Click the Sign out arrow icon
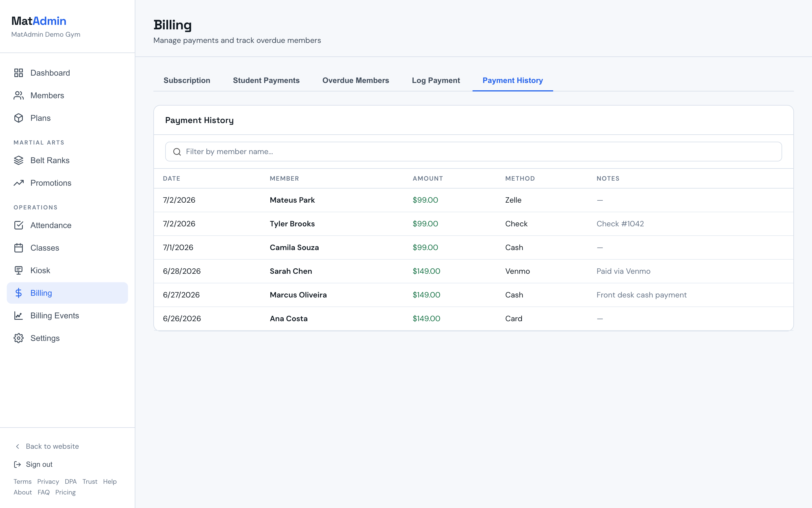The image size is (812, 508). coord(17,464)
